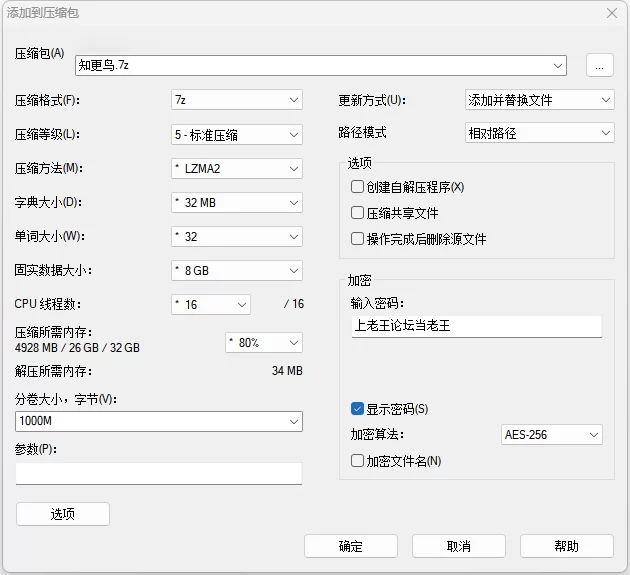
Task: Check delete source files after completion
Action: [x=358, y=239]
